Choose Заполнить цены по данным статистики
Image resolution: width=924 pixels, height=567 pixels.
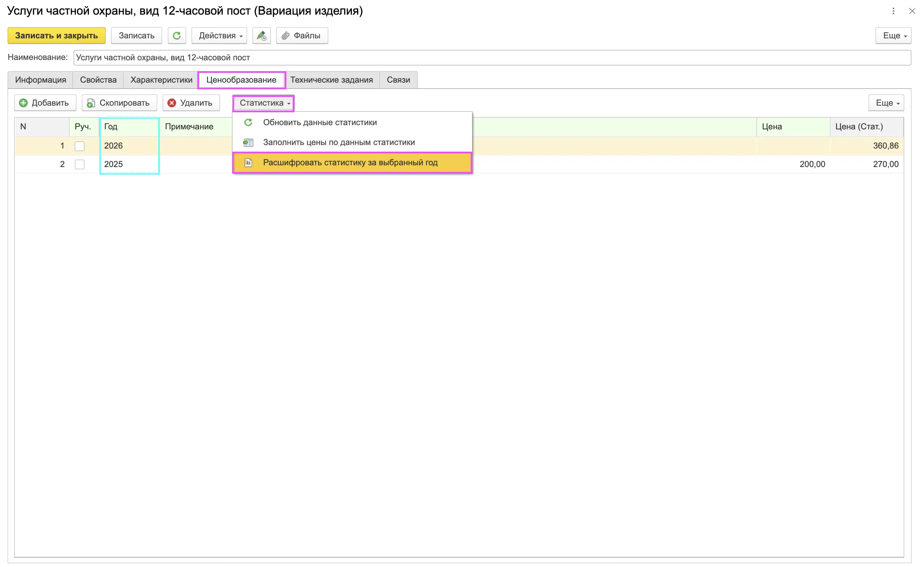coord(352,142)
